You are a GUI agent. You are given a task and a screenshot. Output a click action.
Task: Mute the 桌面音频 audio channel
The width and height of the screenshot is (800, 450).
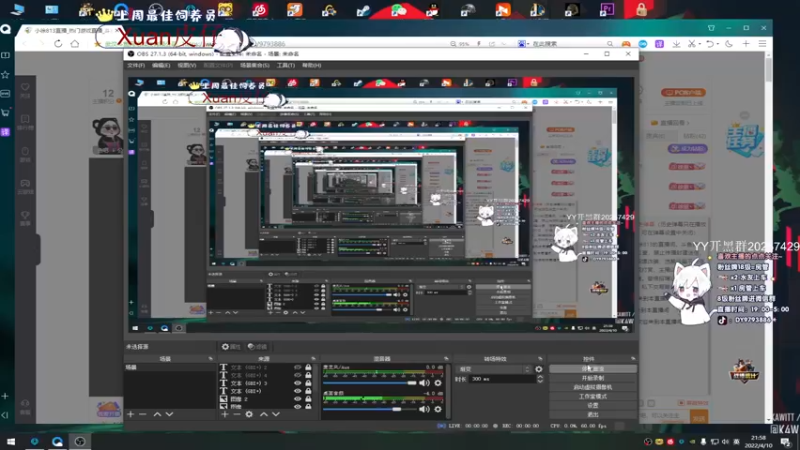pyautogui.click(x=424, y=409)
